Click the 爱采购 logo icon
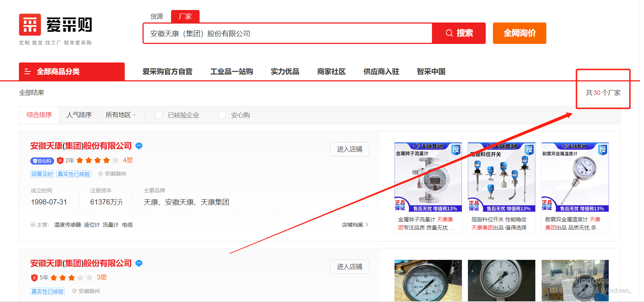The image size is (644, 302). 30,25
